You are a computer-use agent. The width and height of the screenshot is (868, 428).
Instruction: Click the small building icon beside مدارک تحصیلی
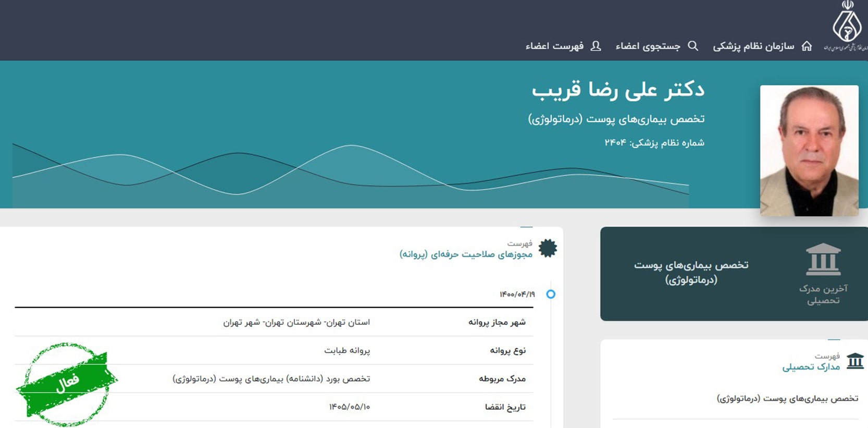point(855,361)
